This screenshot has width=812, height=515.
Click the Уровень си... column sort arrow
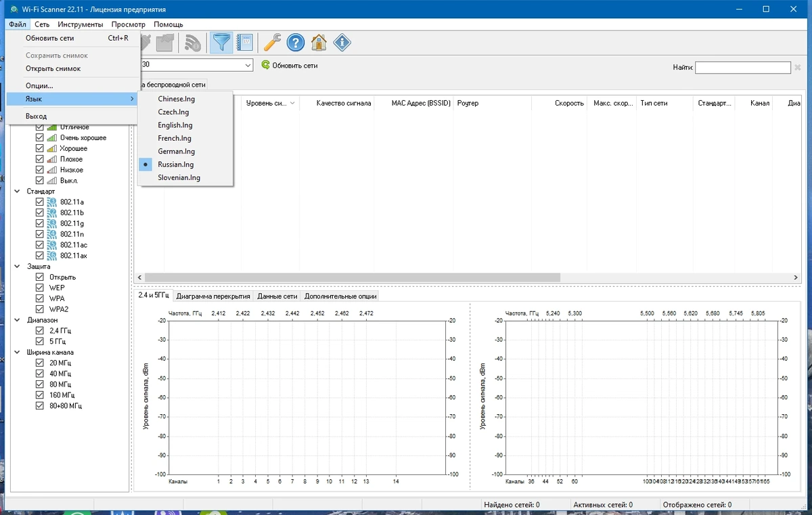click(292, 104)
